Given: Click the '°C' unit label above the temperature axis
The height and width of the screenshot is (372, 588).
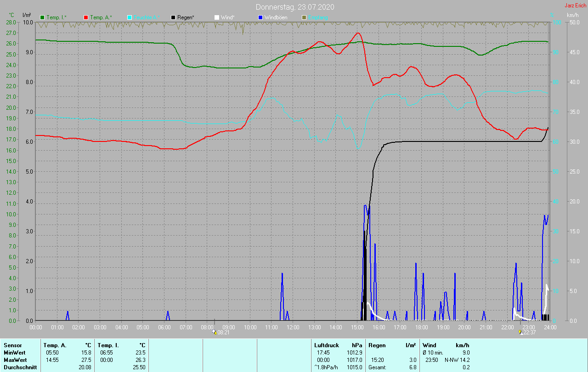Looking at the screenshot, I should click(11, 15).
